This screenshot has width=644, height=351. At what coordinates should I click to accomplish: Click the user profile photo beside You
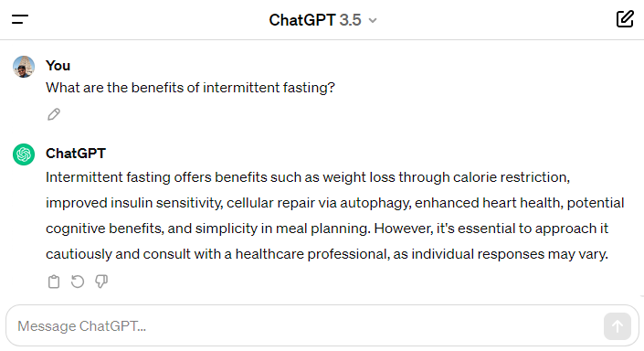pyautogui.click(x=24, y=67)
